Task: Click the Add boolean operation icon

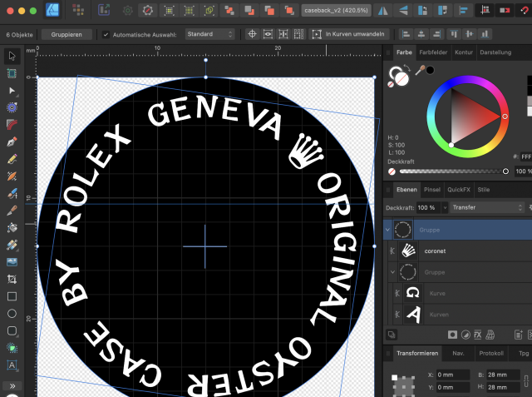Action: [229, 11]
